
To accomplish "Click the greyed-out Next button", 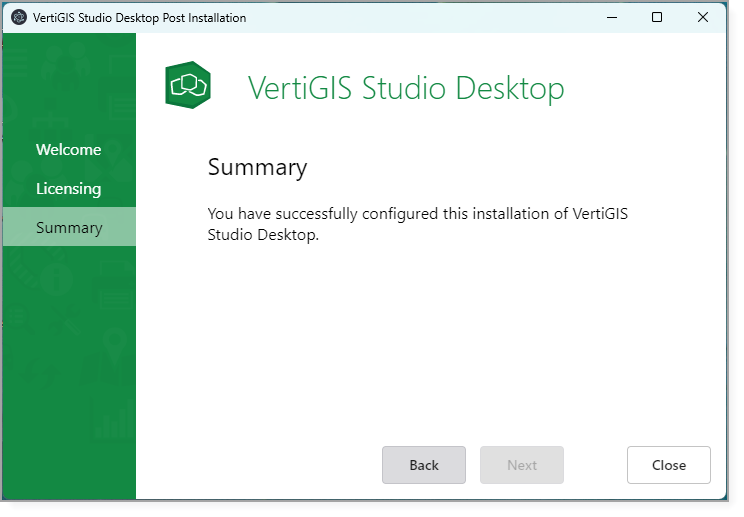I will [x=522, y=465].
